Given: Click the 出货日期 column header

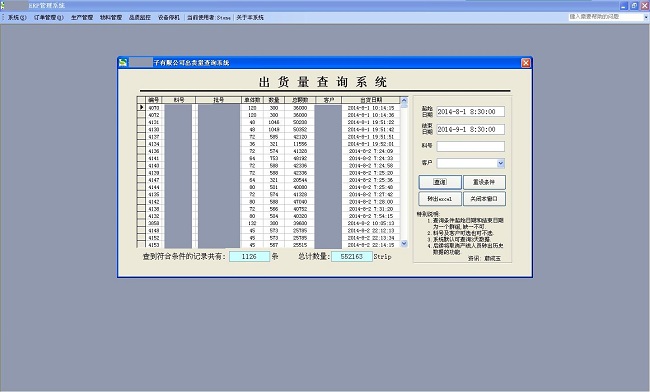Looking at the screenshot, I should tap(371, 100).
